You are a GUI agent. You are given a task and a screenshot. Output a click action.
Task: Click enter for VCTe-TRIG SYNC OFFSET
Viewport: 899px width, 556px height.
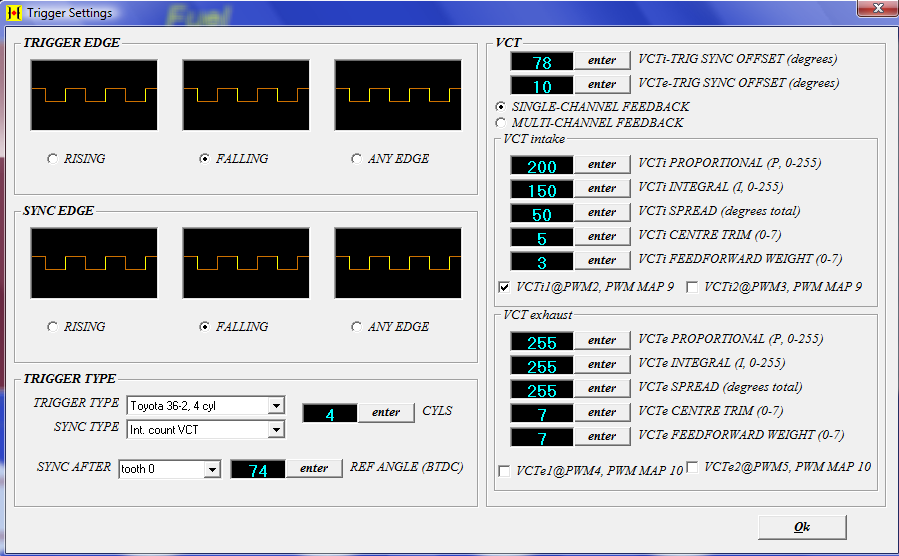tap(602, 85)
